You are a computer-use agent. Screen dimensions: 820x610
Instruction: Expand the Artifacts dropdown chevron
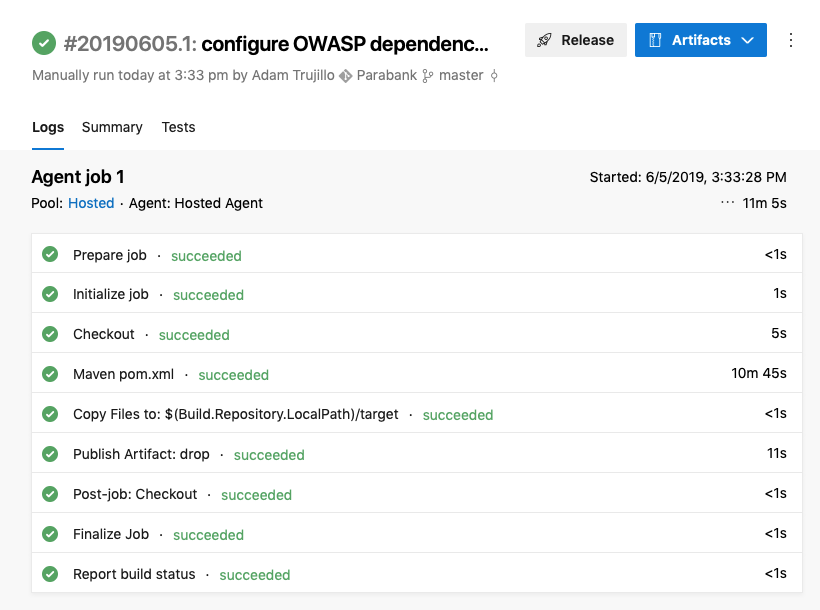[748, 40]
